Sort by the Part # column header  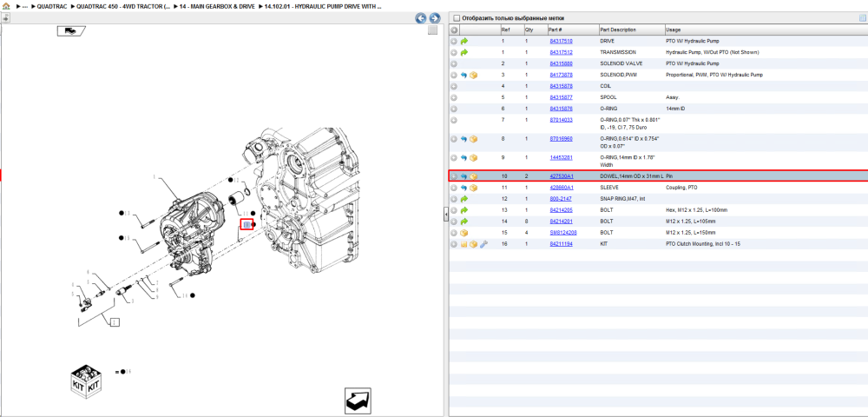tap(556, 30)
